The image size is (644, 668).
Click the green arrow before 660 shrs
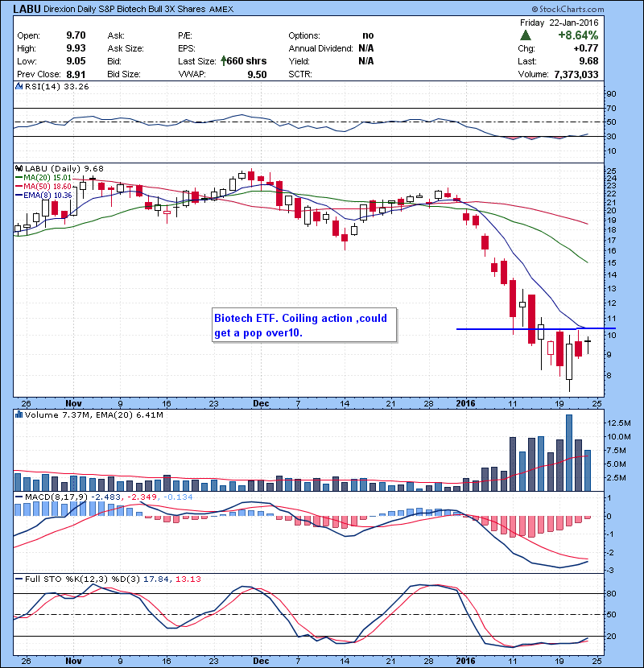pyautogui.click(x=224, y=61)
